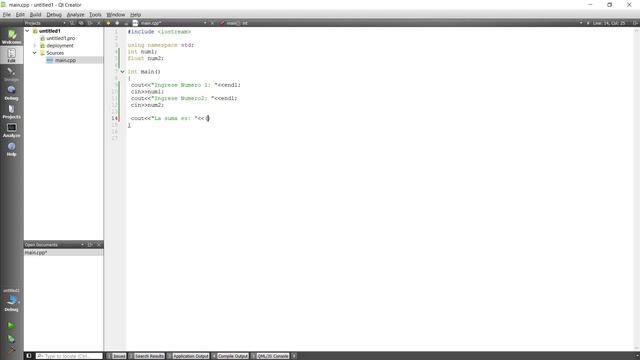Open the Help mode
The image size is (640, 360).
point(11,149)
